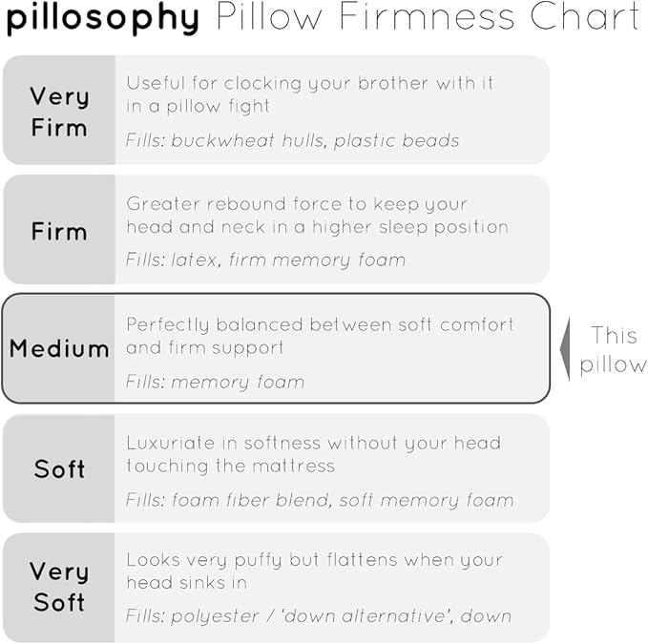Click the 'Fills: latex, firm memory foam' line

point(265,260)
